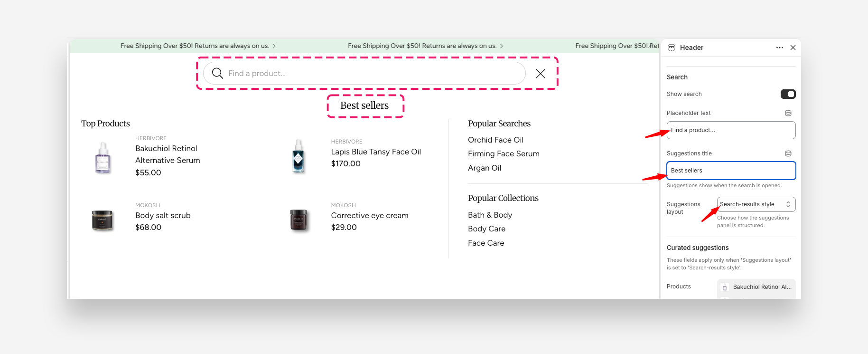Select Firming Face Serum popular search
Image resolution: width=868 pixels, height=354 pixels.
click(x=504, y=153)
